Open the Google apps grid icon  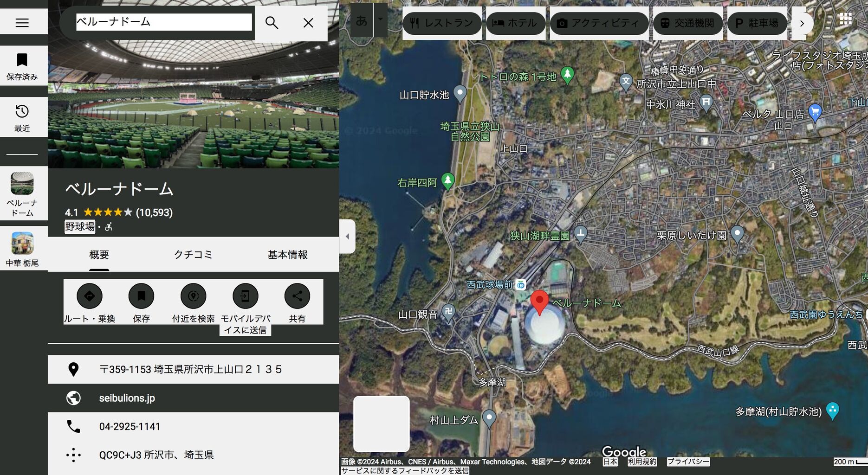846,19
